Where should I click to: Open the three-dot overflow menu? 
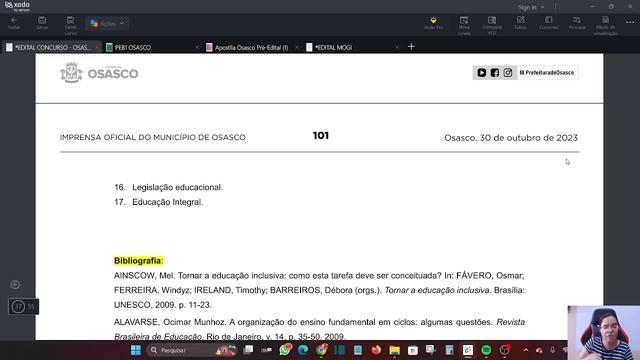point(630,22)
